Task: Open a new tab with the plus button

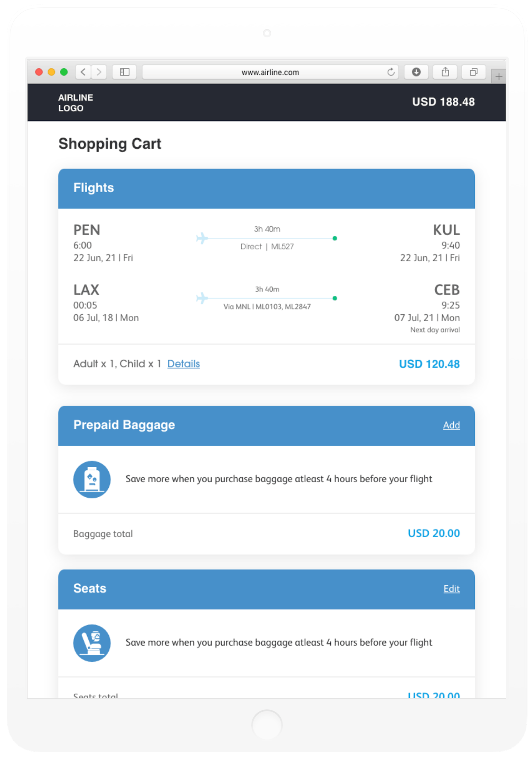Action: click(x=499, y=77)
